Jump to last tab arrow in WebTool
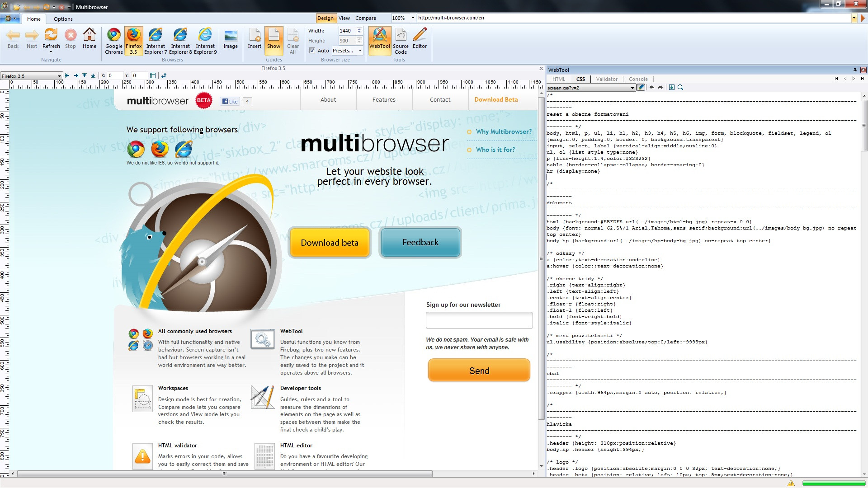The image size is (868, 488). [863, 79]
